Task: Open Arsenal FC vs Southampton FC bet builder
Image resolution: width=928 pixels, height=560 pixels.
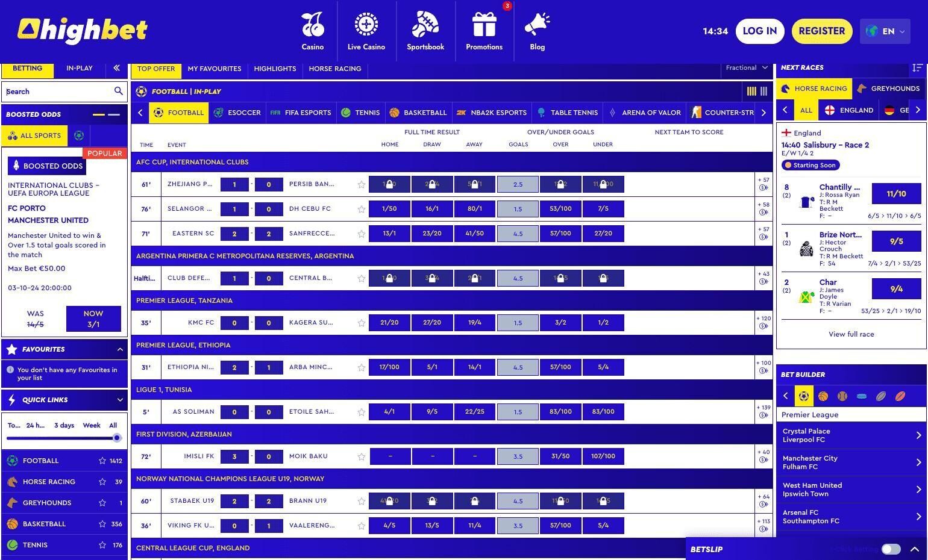Action: pos(851,517)
